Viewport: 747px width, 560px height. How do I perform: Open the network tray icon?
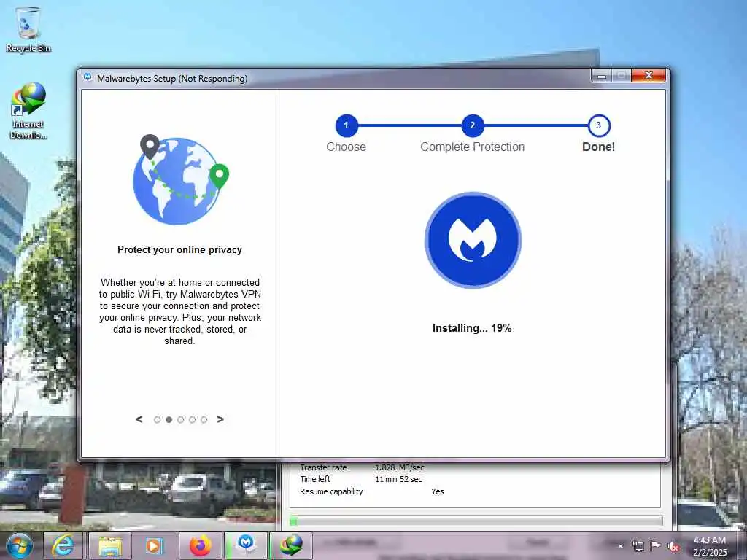point(638,547)
